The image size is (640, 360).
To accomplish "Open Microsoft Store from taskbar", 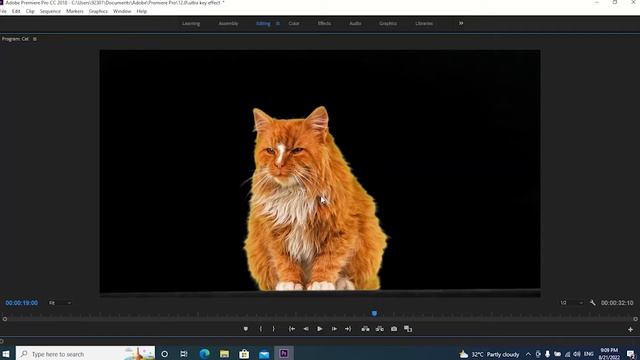I will (x=244, y=353).
